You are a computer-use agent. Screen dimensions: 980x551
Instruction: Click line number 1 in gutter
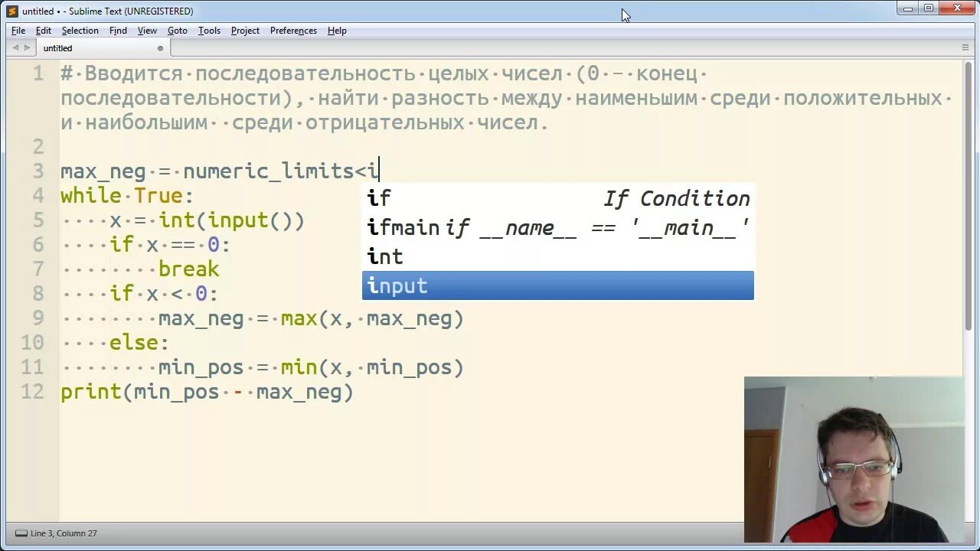point(38,73)
